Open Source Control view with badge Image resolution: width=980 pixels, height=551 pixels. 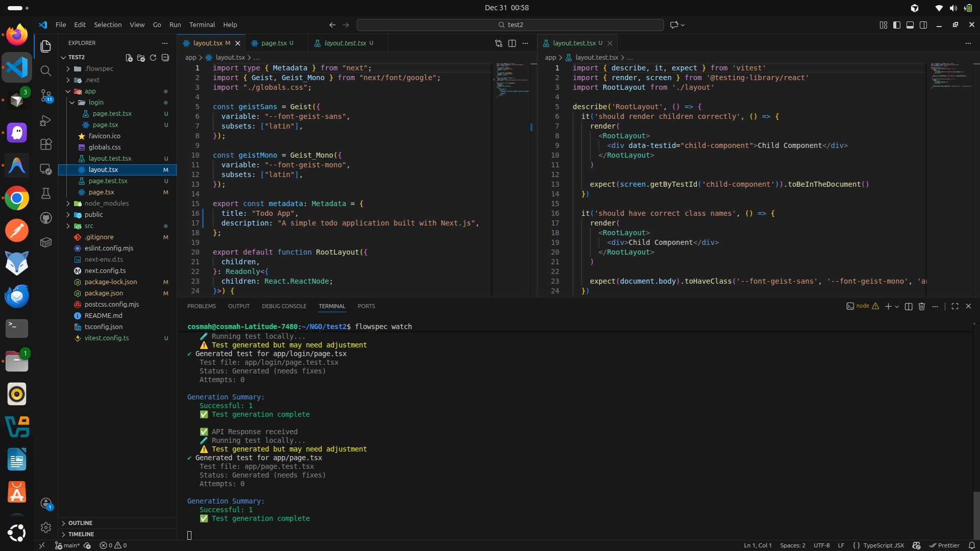click(x=46, y=95)
